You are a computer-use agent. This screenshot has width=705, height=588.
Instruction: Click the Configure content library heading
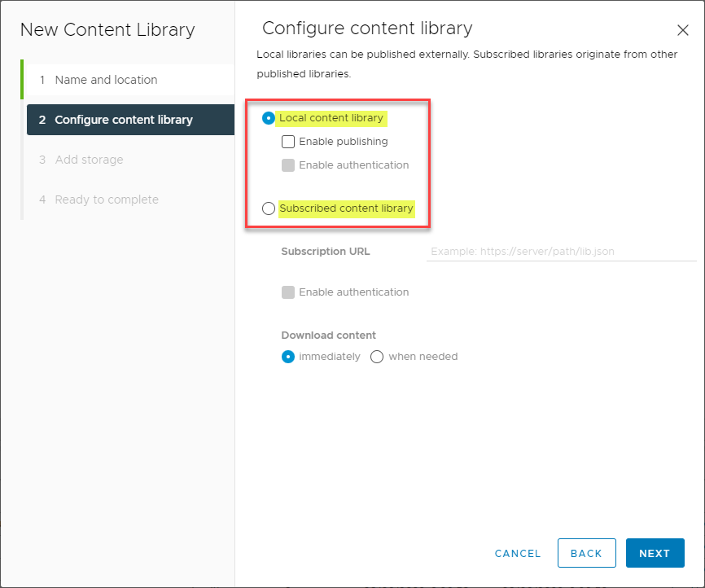(367, 29)
